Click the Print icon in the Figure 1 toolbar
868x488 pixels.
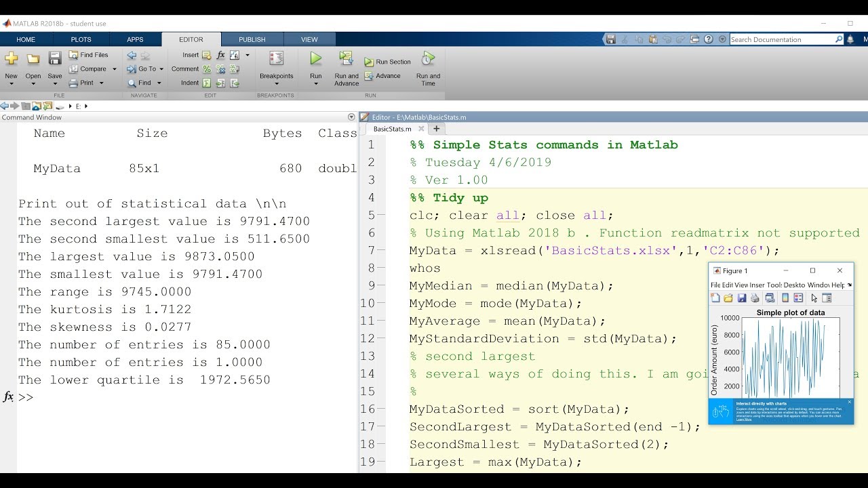755,298
